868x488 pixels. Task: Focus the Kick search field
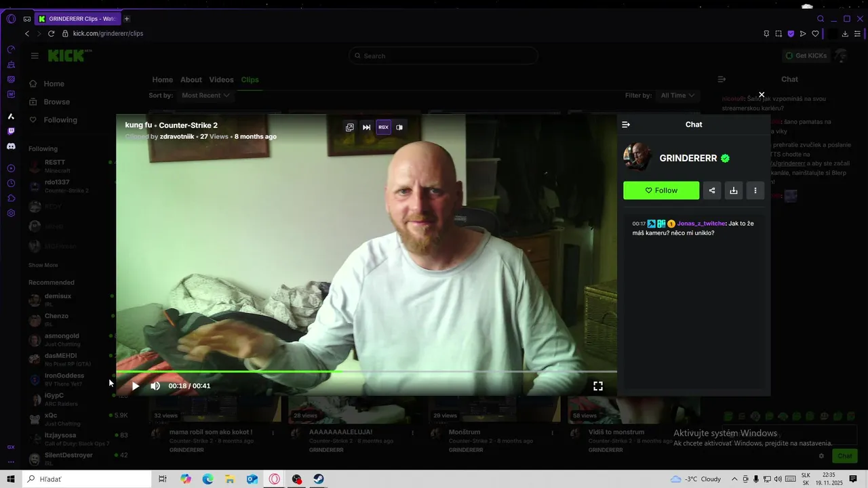[443, 56]
